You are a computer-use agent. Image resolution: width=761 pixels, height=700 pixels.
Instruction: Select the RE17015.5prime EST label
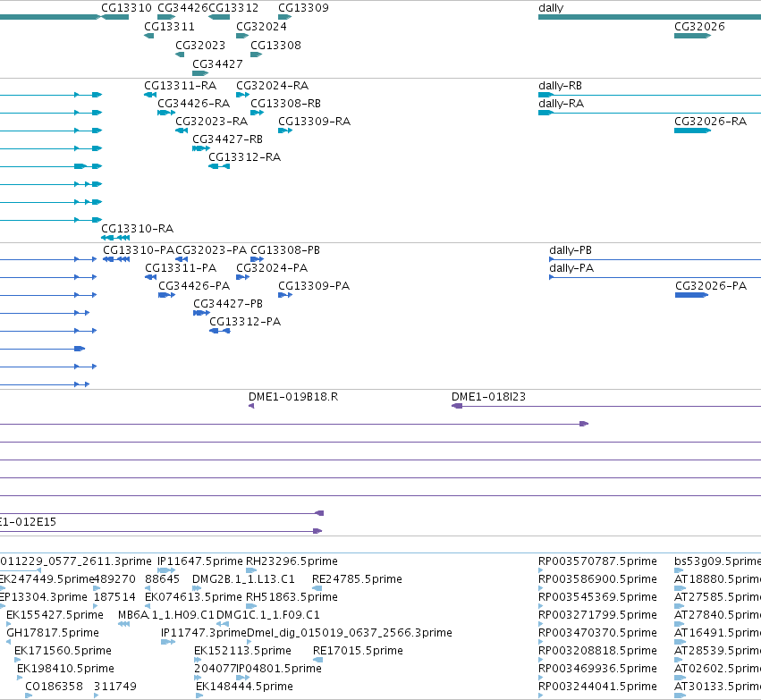358,651
